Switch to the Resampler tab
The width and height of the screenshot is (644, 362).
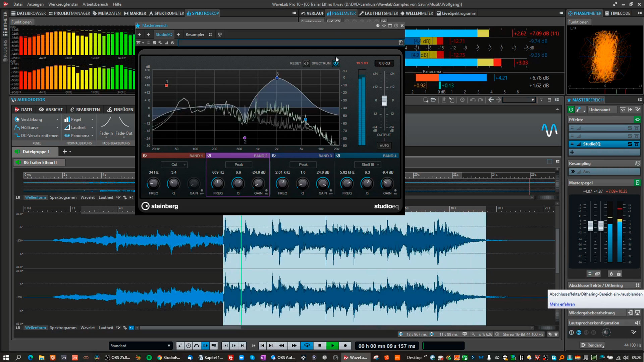coord(195,35)
